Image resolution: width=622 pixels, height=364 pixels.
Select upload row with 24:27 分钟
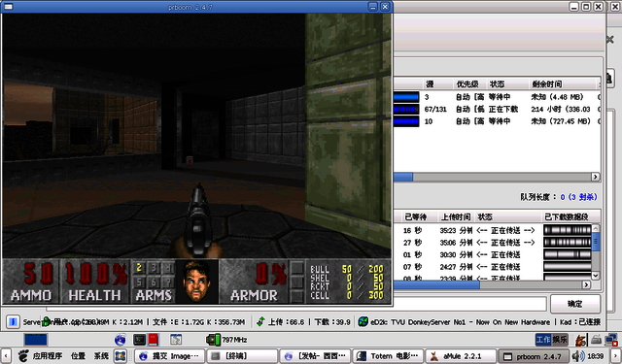(493, 267)
